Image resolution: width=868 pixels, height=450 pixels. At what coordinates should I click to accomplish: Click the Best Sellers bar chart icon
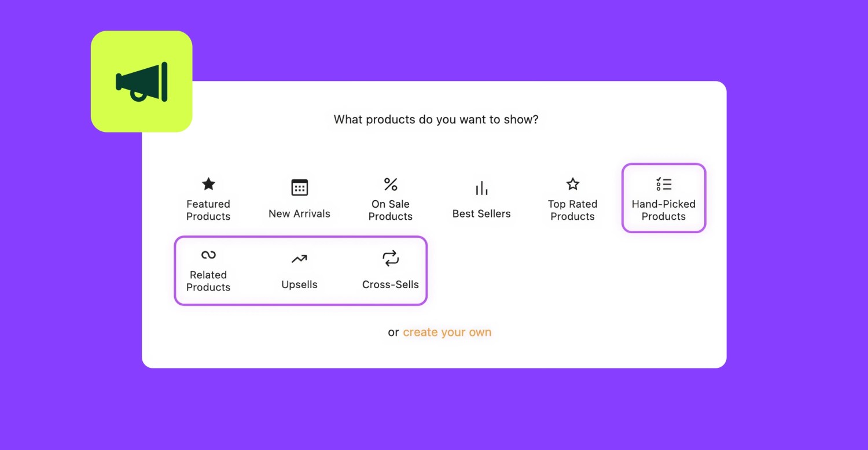coord(481,187)
